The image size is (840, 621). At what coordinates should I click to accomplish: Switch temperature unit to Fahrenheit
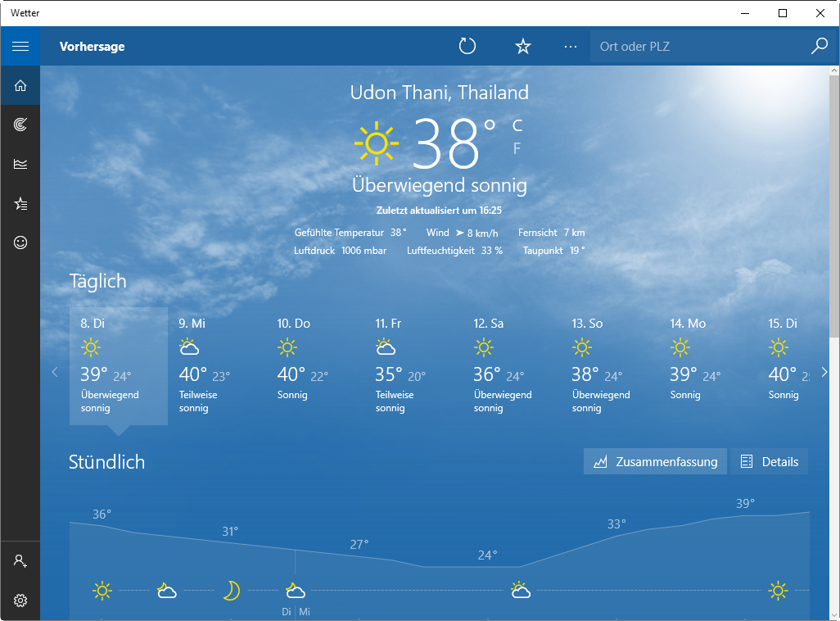(x=517, y=148)
